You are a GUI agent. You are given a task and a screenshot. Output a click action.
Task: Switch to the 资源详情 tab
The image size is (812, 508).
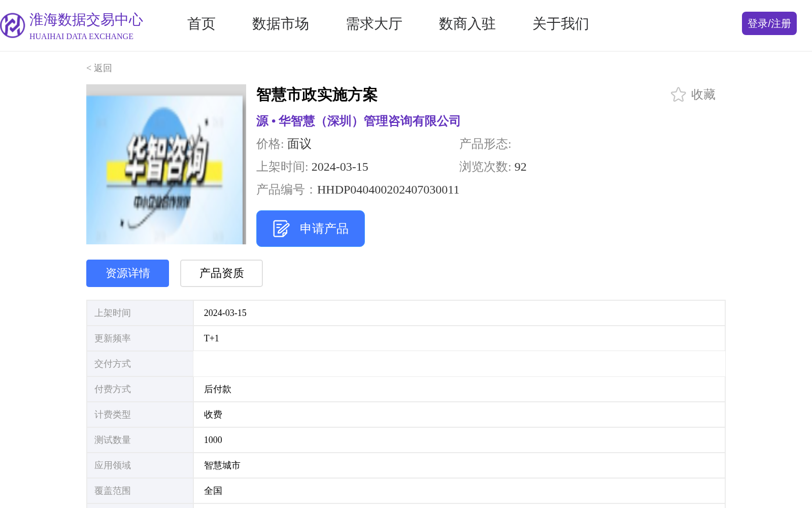(127, 273)
